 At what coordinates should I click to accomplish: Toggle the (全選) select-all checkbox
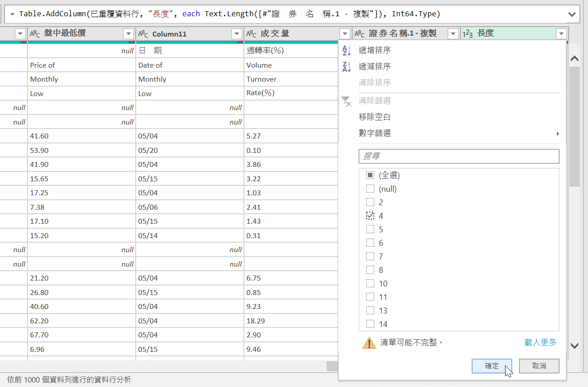click(370, 175)
